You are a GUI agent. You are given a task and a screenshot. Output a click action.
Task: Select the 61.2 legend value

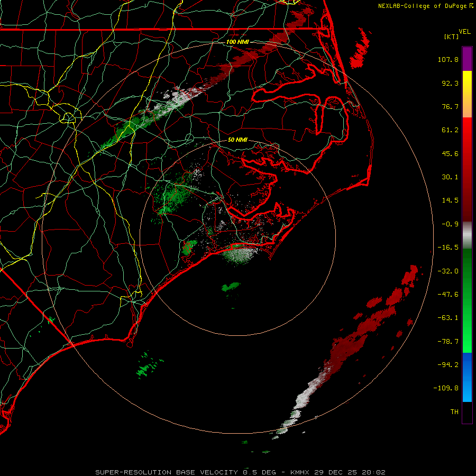[x=450, y=130]
